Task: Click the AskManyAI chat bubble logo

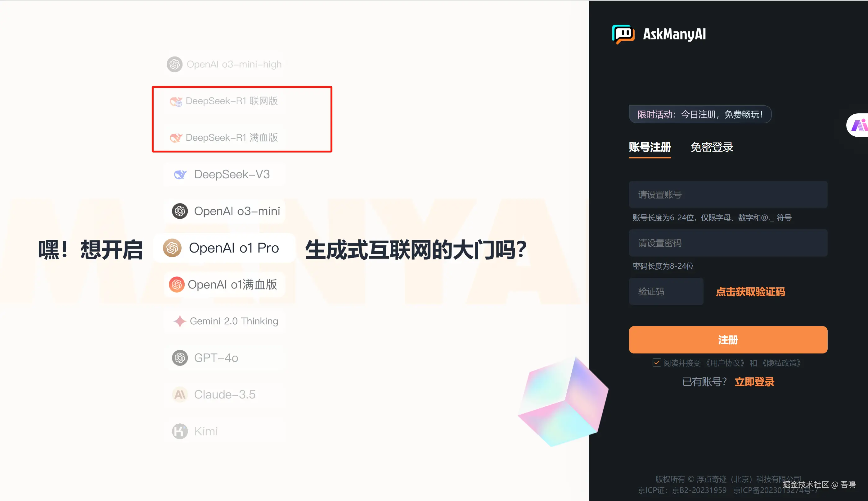Action: [623, 34]
